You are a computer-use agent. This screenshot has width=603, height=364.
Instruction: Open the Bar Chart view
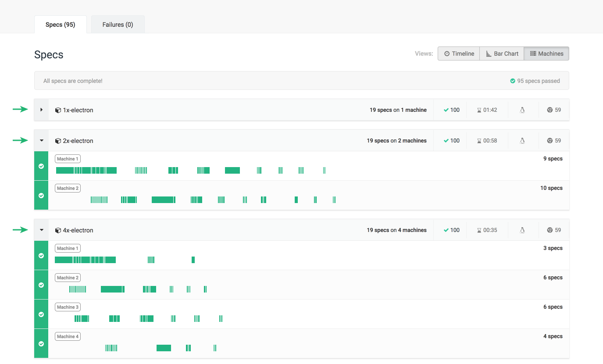(501, 53)
